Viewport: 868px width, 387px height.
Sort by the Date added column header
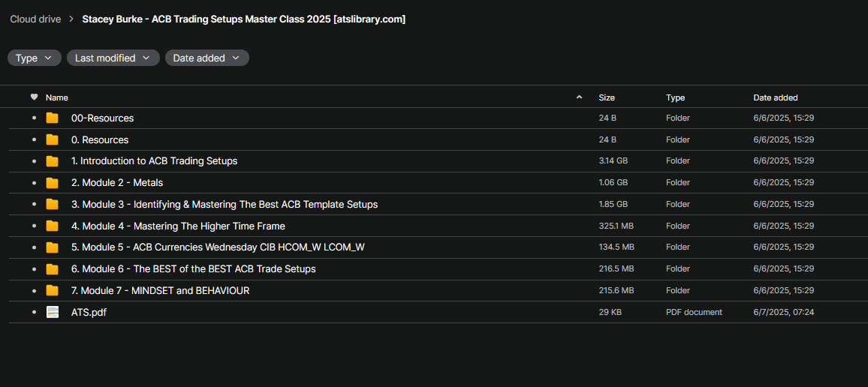(x=776, y=97)
